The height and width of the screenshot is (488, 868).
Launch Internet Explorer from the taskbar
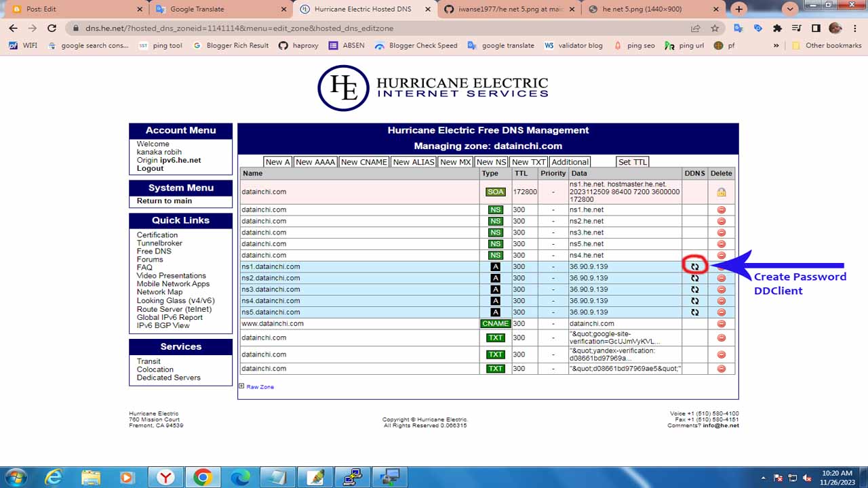click(54, 477)
